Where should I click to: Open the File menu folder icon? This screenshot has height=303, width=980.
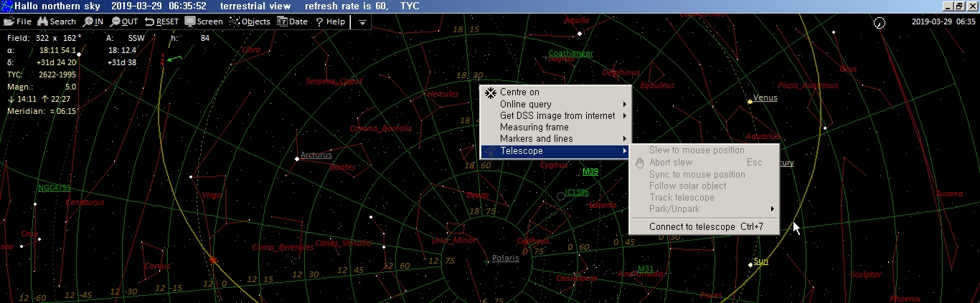(9, 21)
